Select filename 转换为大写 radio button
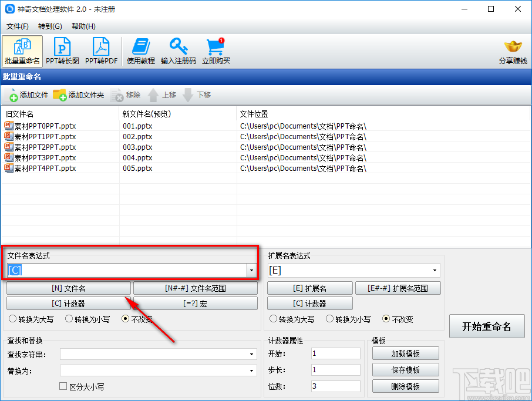This screenshot has width=532, height=401. (12, 319)
